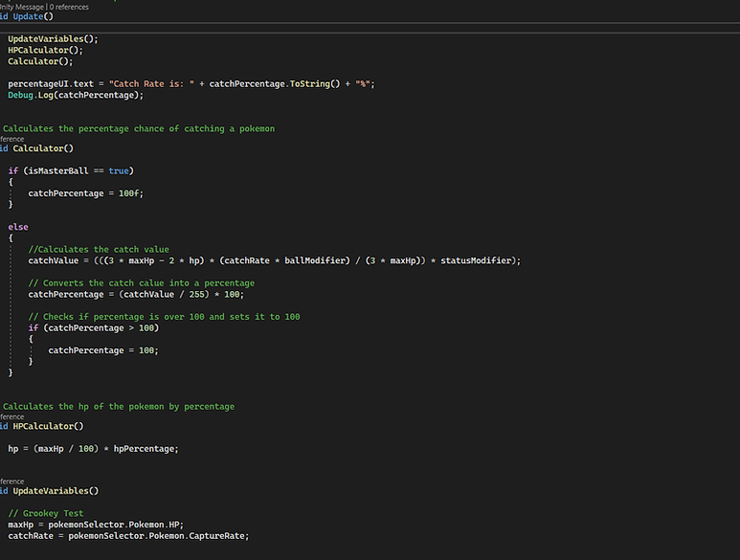
Task: Click the "Catch Rate is: " string literal
Action: coord(151,84)
